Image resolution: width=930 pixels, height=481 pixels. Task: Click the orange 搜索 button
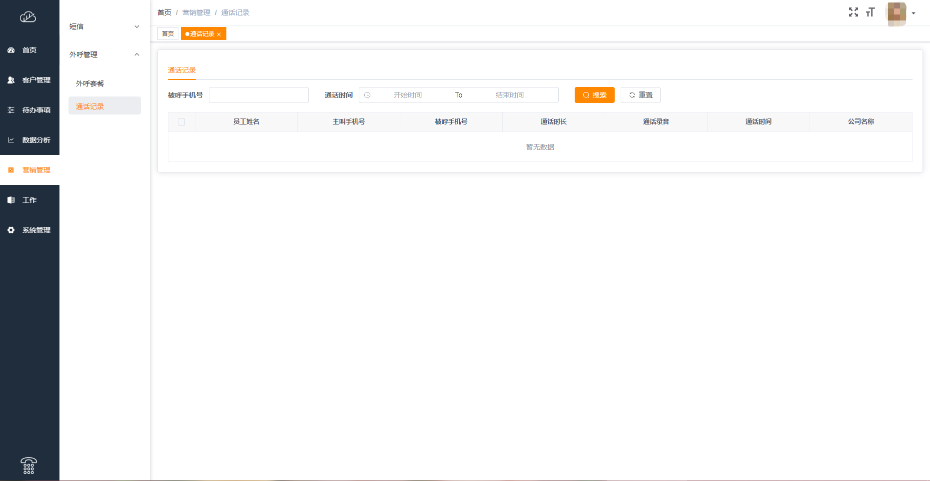coord(594,95)
